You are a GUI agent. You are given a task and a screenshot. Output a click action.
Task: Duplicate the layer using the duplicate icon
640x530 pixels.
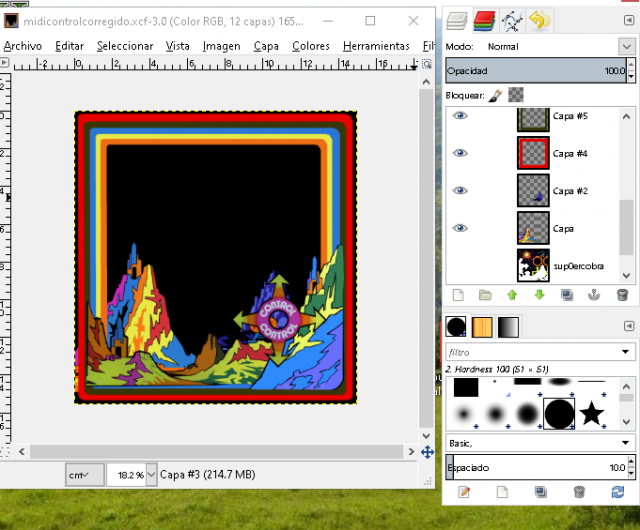click(567, 295)
